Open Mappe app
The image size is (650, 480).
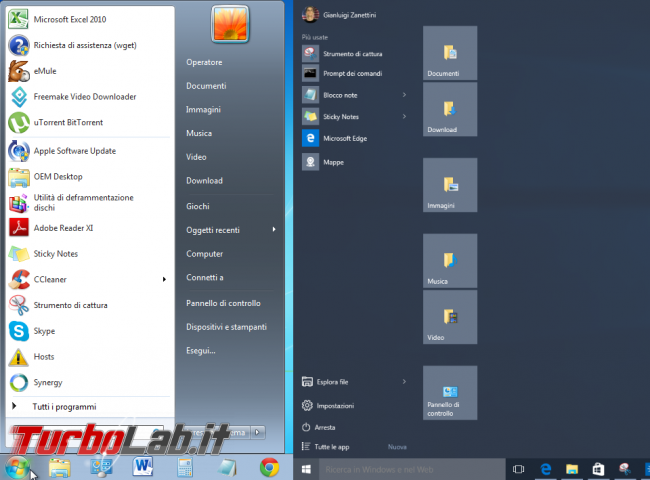coord(354,162)
